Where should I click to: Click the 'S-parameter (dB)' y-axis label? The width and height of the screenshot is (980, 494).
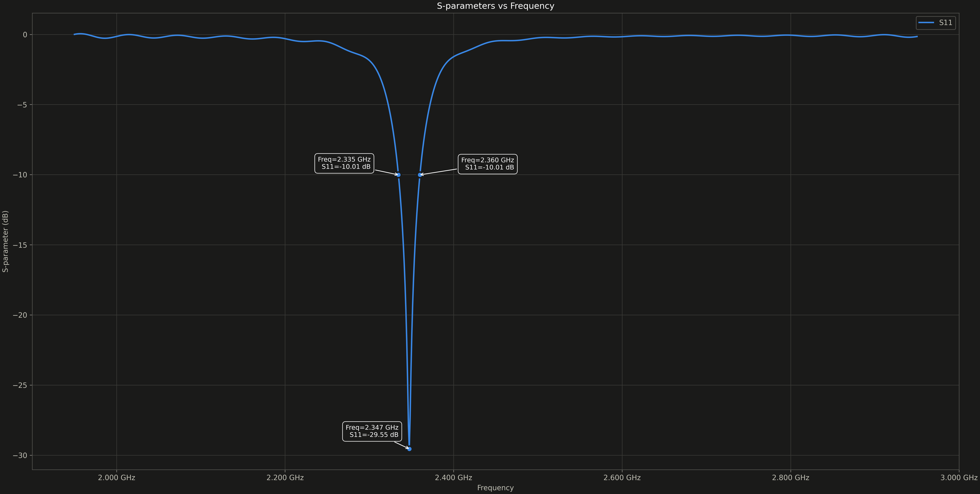5,241
